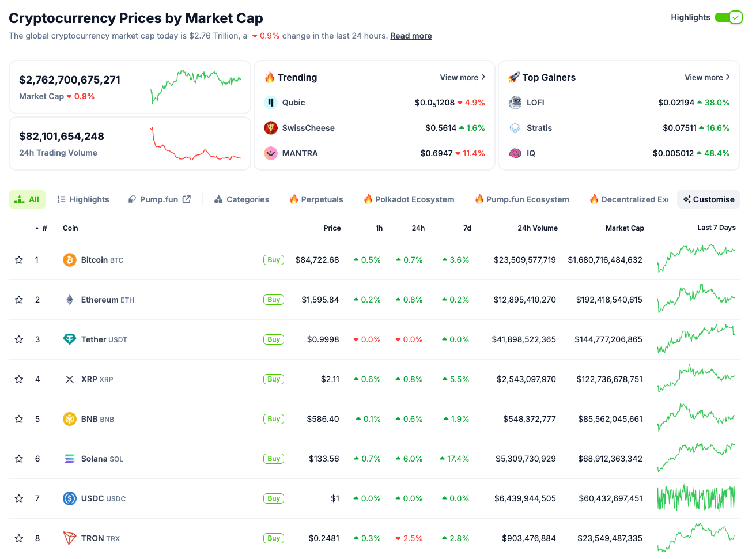Click the fire icon beside Trending
The height and width of the screenshot is (559, 756).
pos(271,77)
